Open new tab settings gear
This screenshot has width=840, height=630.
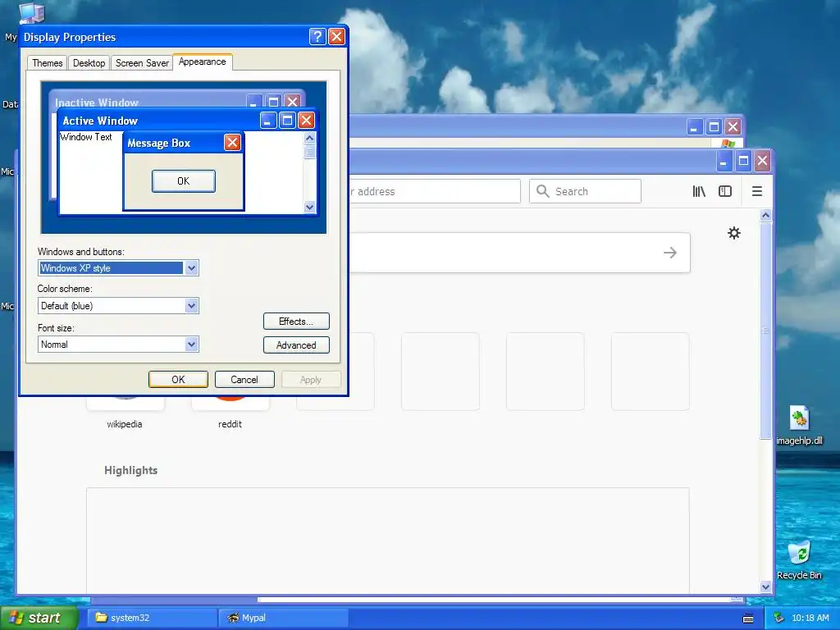[x=734, y=233]
